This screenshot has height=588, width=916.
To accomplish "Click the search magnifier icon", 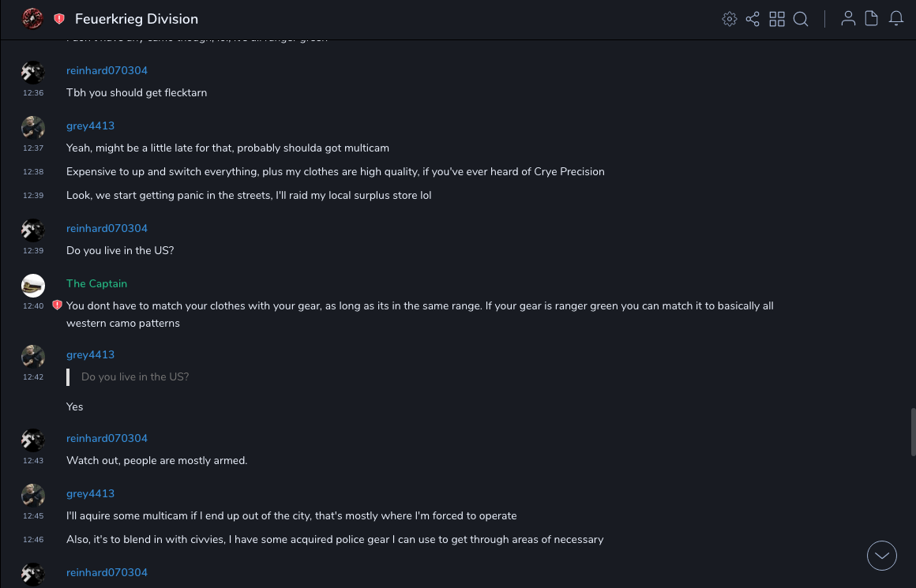I will point(801,19).
